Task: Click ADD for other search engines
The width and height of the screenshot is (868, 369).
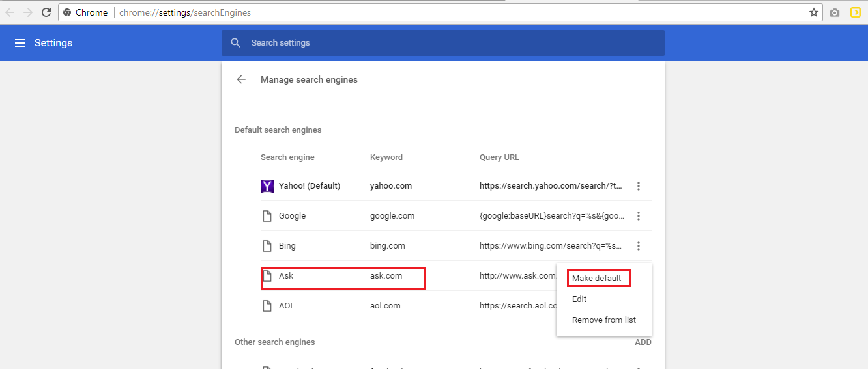Action: click(x=643, y=342)
